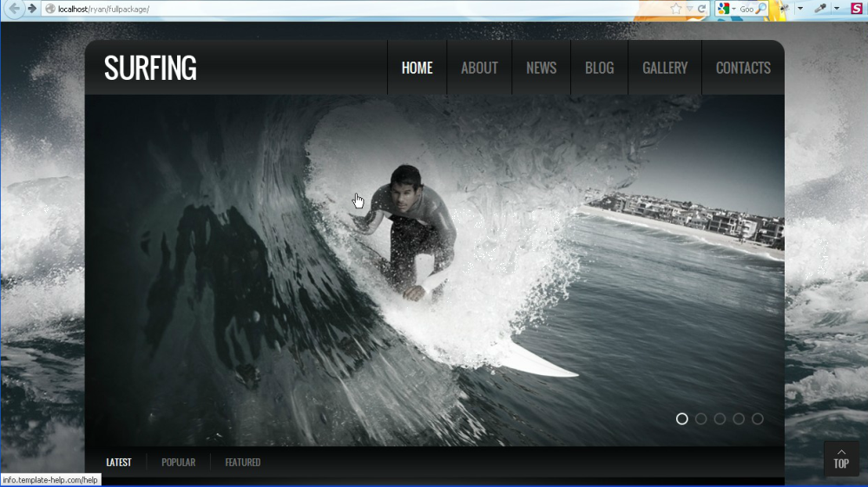Select the eyedropper color picker icon
868x487 pixels.
(x=819, y=9)
